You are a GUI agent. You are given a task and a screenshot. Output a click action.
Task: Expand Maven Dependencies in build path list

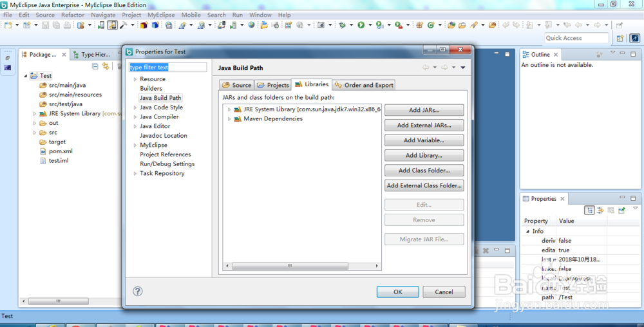[229, 119]
